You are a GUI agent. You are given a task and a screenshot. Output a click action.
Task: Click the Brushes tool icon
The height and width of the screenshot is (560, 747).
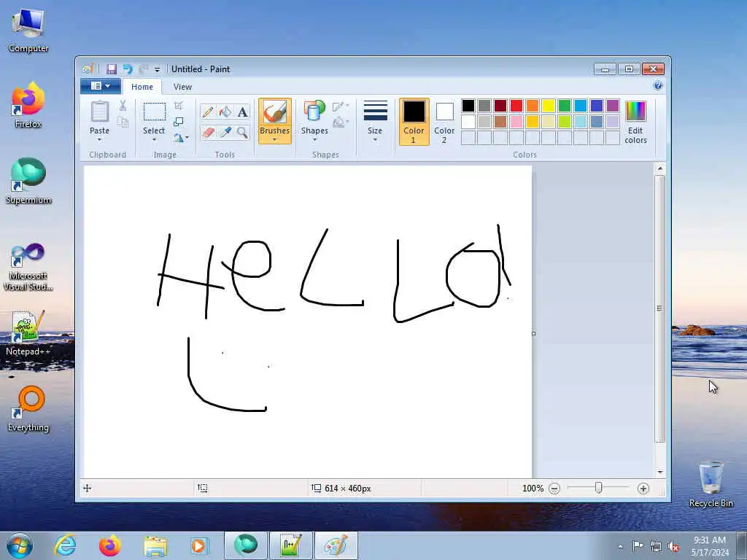tap(275, 112)
